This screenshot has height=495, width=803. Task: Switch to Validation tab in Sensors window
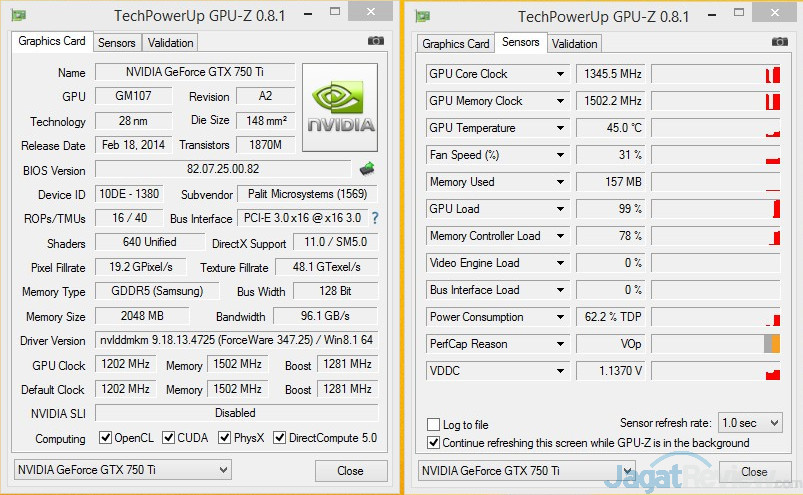pyautogui.click(x=574, y=43)
